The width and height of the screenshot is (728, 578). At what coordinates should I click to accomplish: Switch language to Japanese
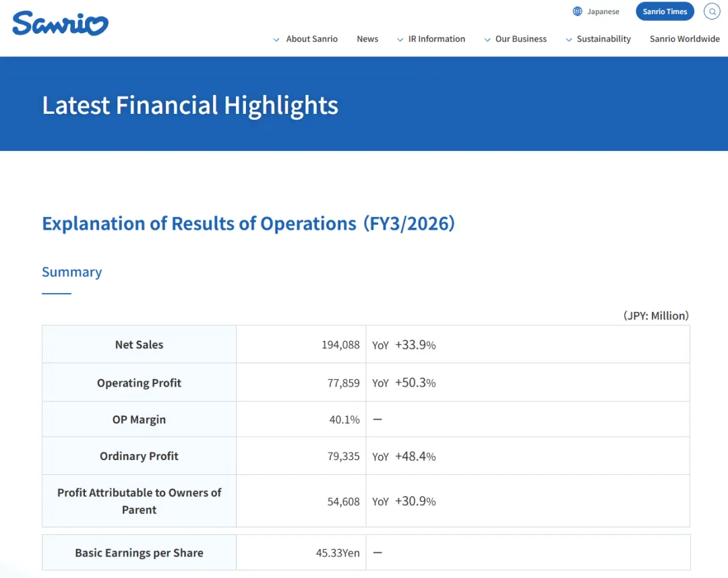pyautogui.click(x=603, y=11)
